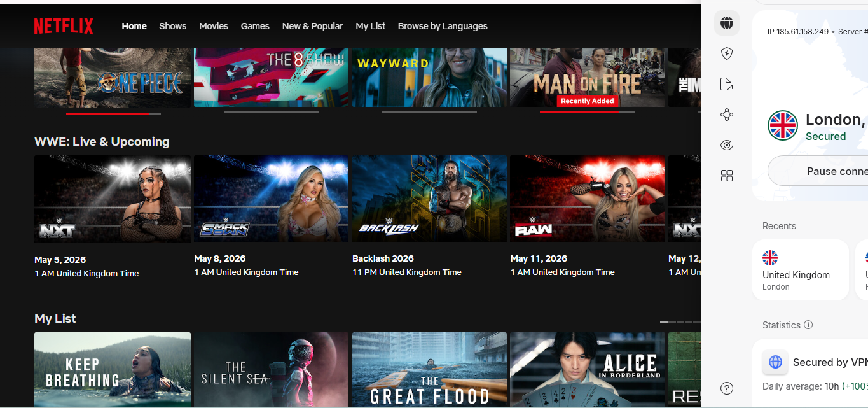868x408 pixels.
Task: Open the Wayward thumbnail
Action: 429,77
